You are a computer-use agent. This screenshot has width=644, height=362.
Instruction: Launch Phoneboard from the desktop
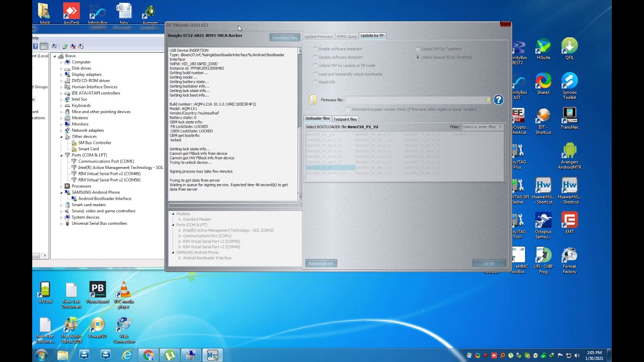click(98, 292)
